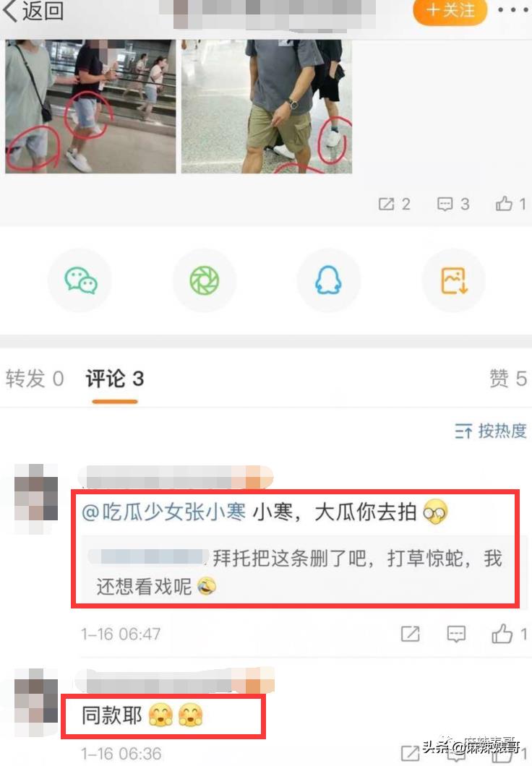Repost the 06:47 comment share icon

point(410,634)
